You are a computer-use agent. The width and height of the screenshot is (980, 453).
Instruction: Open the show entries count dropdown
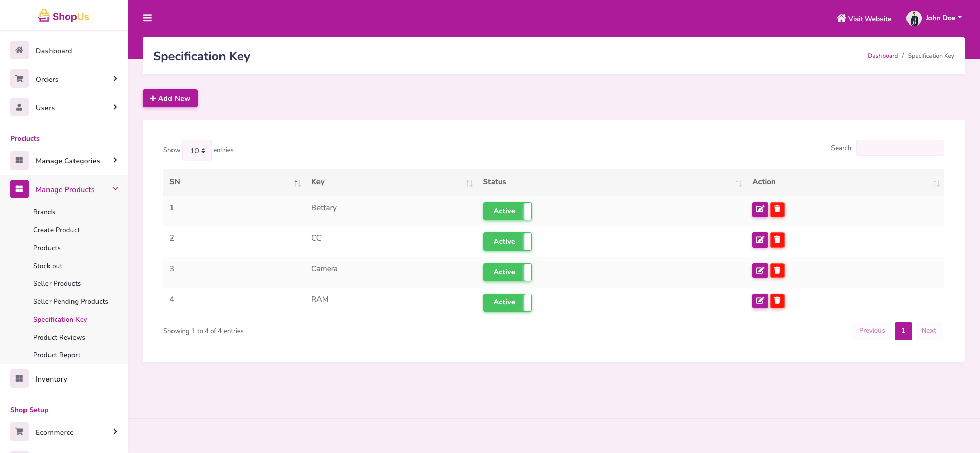(x=197, y=151)
